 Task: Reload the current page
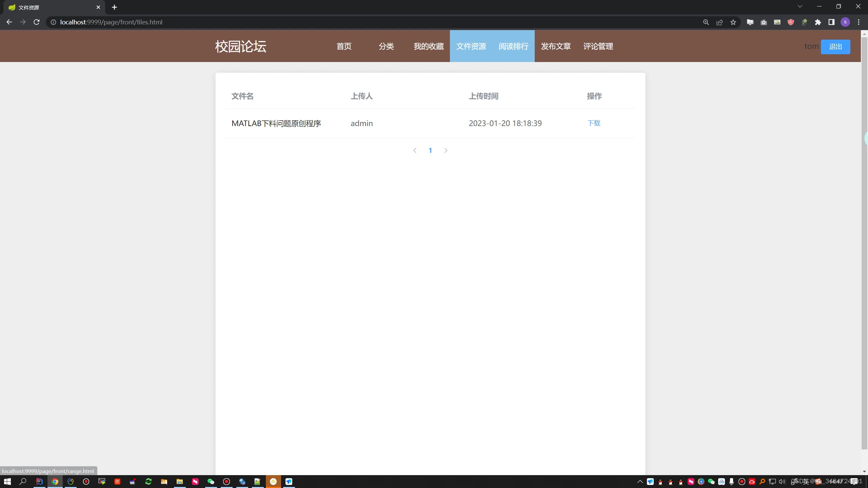(37, 22)
